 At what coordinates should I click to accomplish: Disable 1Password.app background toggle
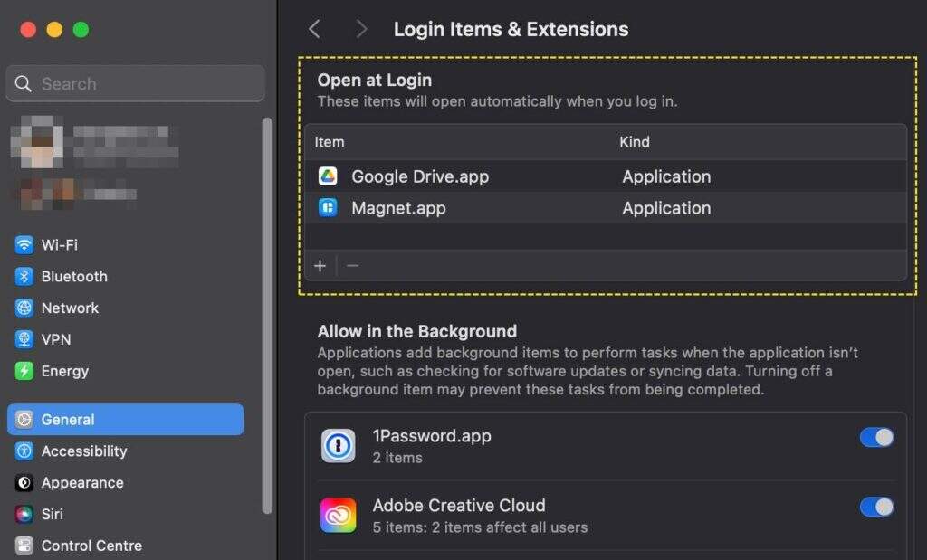click(x=876, y=438)
